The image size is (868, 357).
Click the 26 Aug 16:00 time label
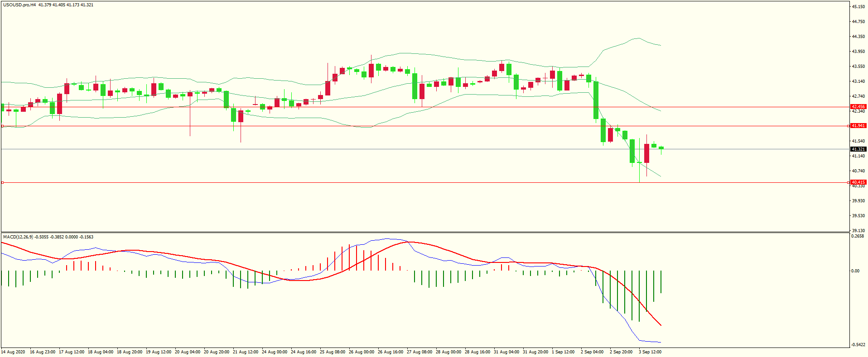391,352
